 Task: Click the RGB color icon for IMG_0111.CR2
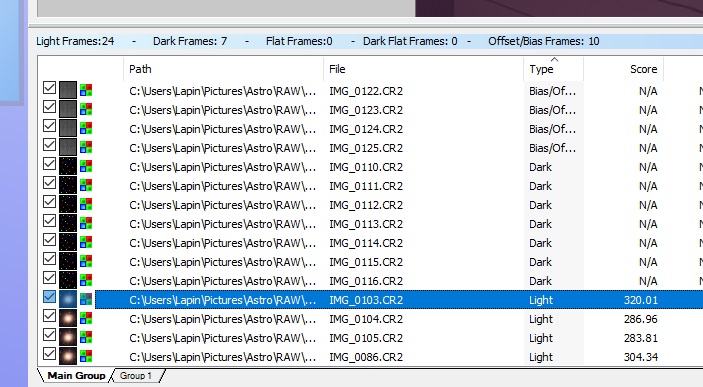click(86, 185)
